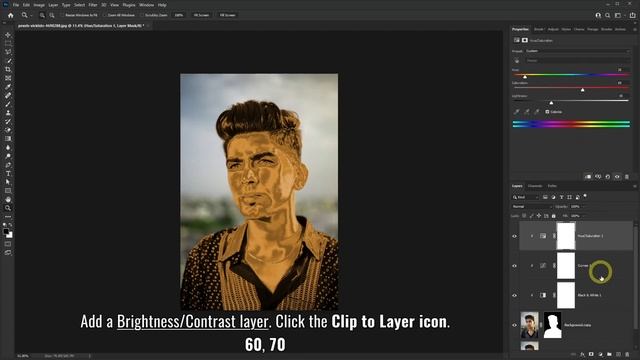
Task: Click the Hue slider handle
Action: (x=525, y=77)
